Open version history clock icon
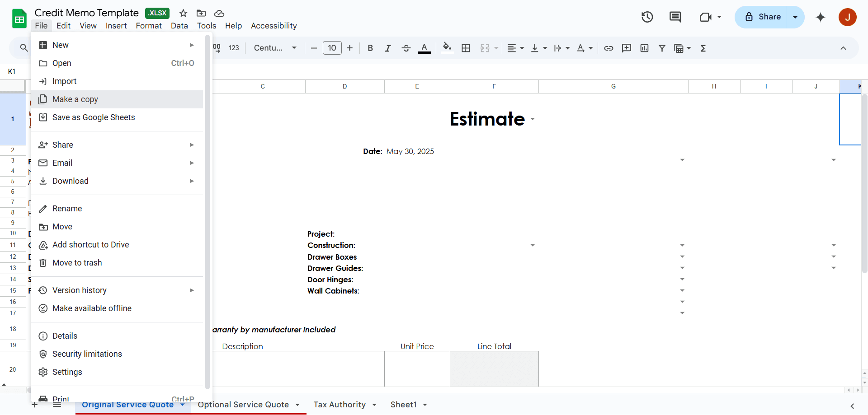Image resolution: width=868 pixels, height=415 pixels. pyautogui.click(x=647, y=17)
